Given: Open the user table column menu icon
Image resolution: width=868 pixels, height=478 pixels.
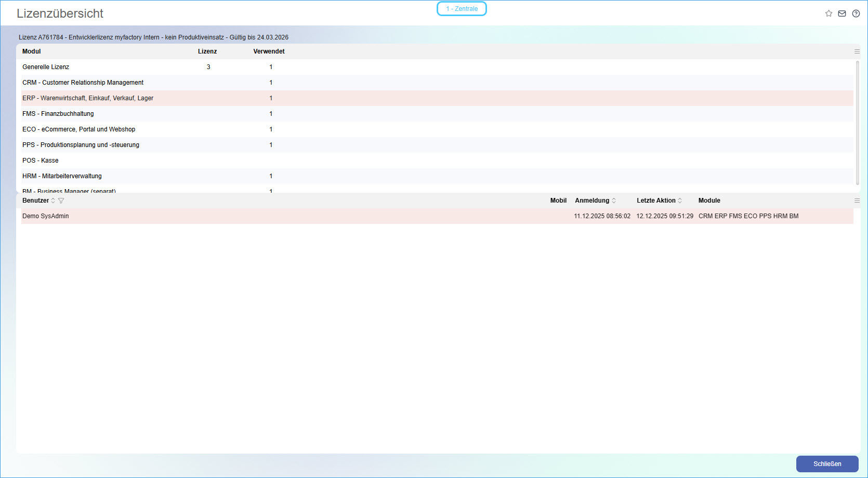Looking at the screenshot, I should tap(857, 201).
